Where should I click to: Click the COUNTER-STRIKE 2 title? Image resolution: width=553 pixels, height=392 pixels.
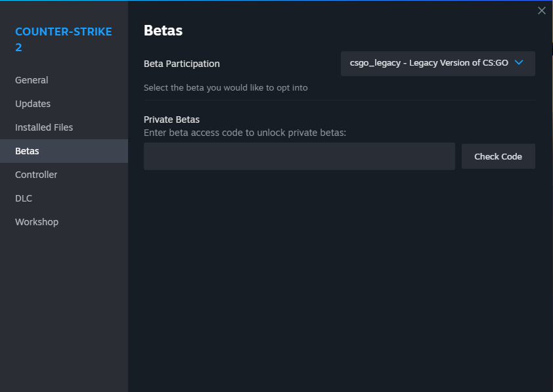coord(64,39)
